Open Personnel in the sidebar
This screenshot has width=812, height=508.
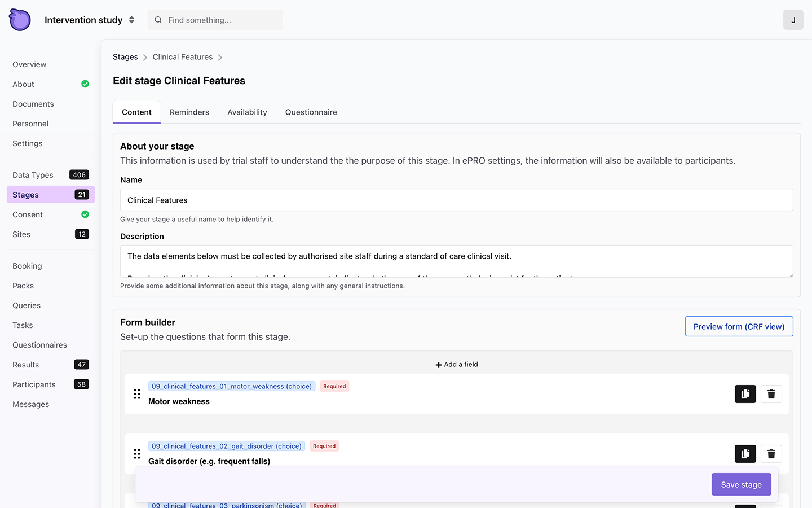click(30, 124)
